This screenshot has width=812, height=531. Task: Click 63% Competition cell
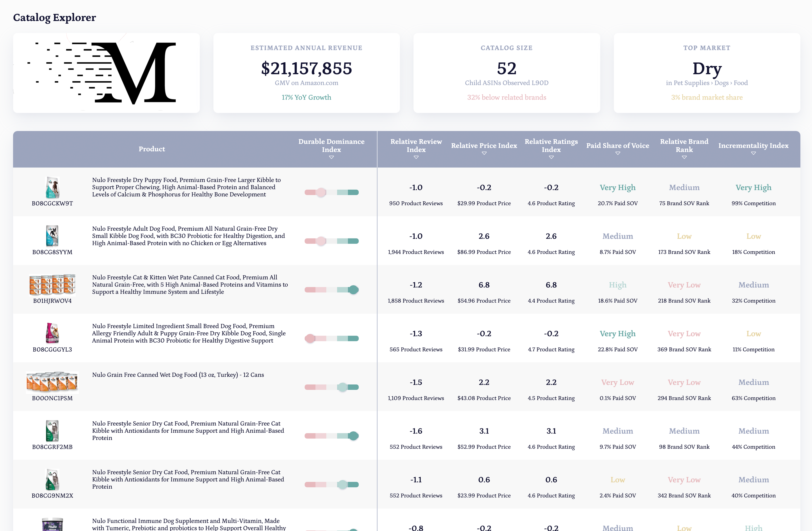[x=753, y=398]
